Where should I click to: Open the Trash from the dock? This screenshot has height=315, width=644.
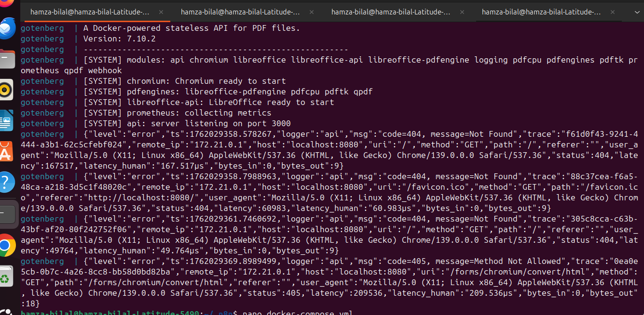(x=7, y=278)
